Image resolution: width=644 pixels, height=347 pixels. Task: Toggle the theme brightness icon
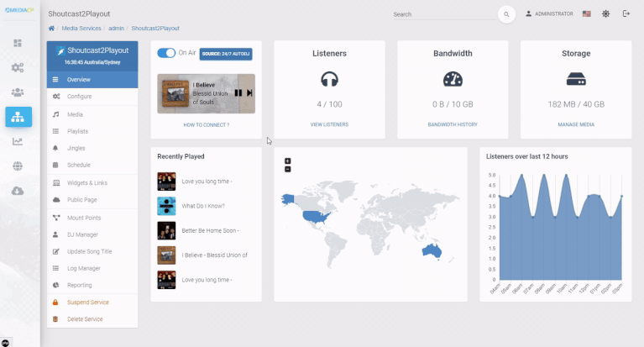click(x=605, y=14)
